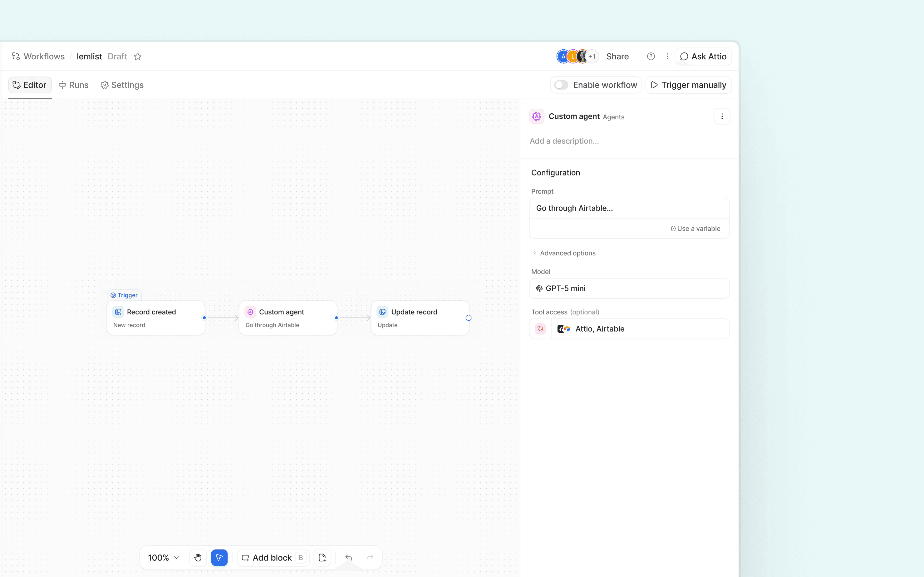Open the Attio, Airtable tool access dropdown
Image resolution: width=924 pixels, height=577 pixels.
(640, 329)
